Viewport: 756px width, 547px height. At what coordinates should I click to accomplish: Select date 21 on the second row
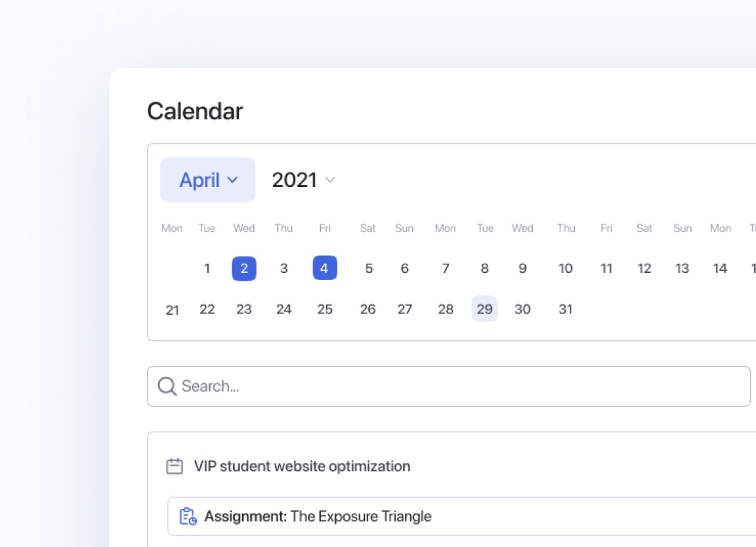[x=173, y=310]
